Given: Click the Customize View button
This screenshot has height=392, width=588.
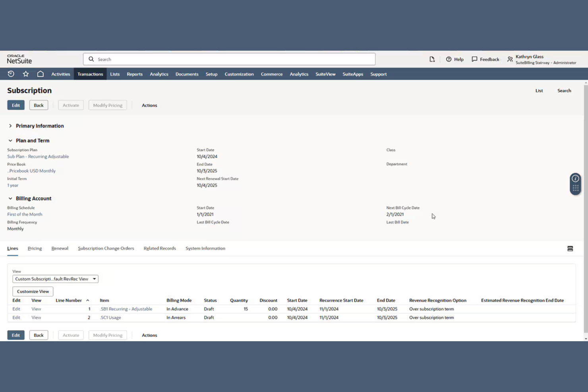Looking at the screenshot, I should pyautogui.click(x=33, y=292).
